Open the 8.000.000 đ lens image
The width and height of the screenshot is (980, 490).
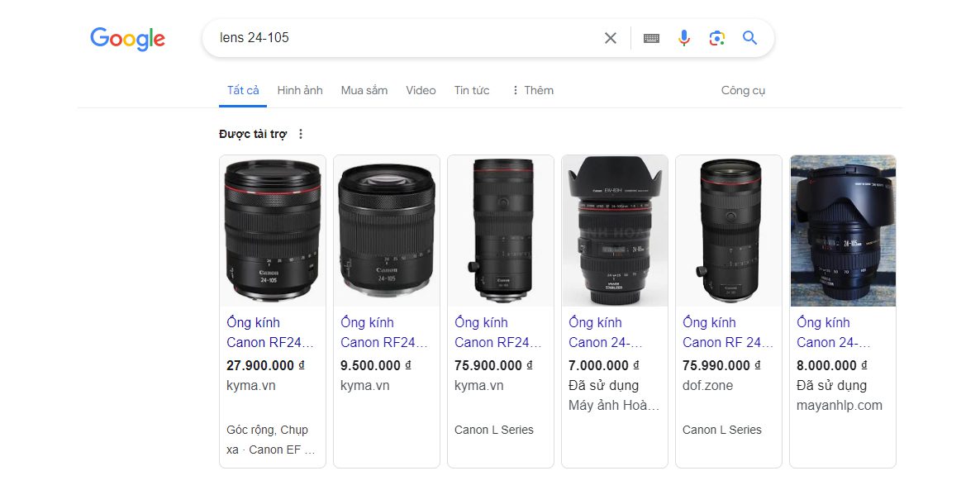click(x=843, y=231)
